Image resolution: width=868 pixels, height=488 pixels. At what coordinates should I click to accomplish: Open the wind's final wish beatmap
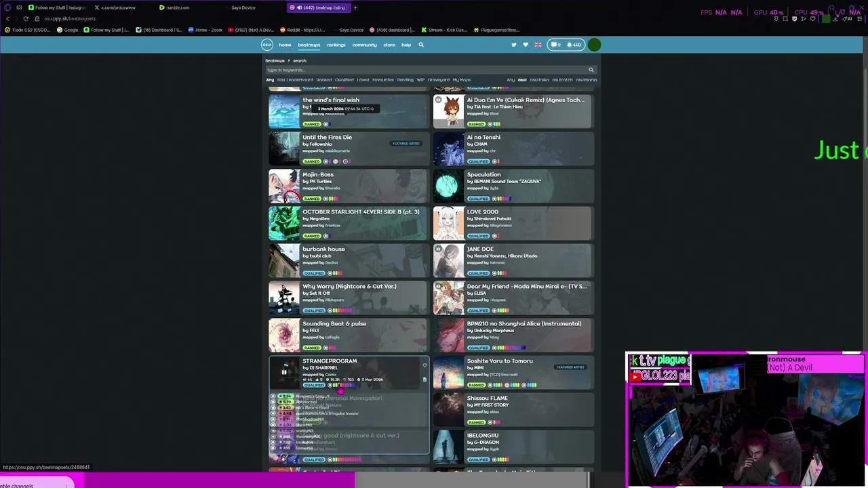pos(331,100)
